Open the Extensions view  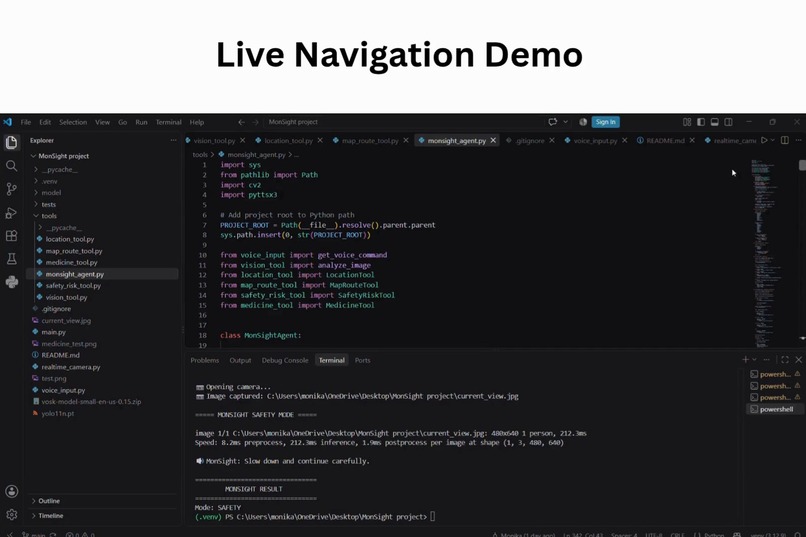tap(11, 236)
